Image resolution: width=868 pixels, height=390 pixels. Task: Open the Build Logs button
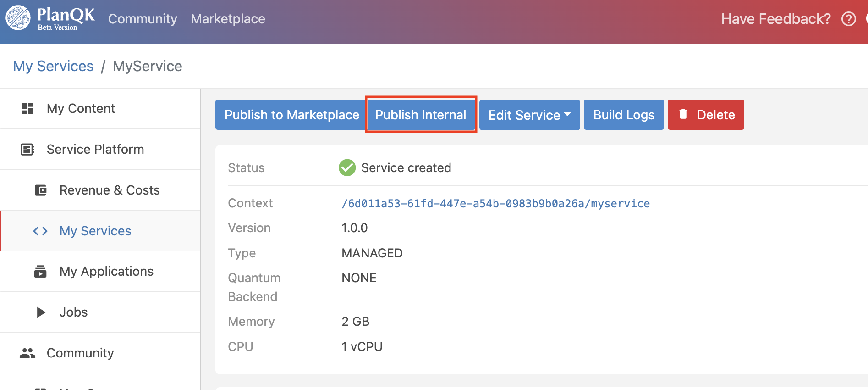pyautogui.click(x=623, y=115)
